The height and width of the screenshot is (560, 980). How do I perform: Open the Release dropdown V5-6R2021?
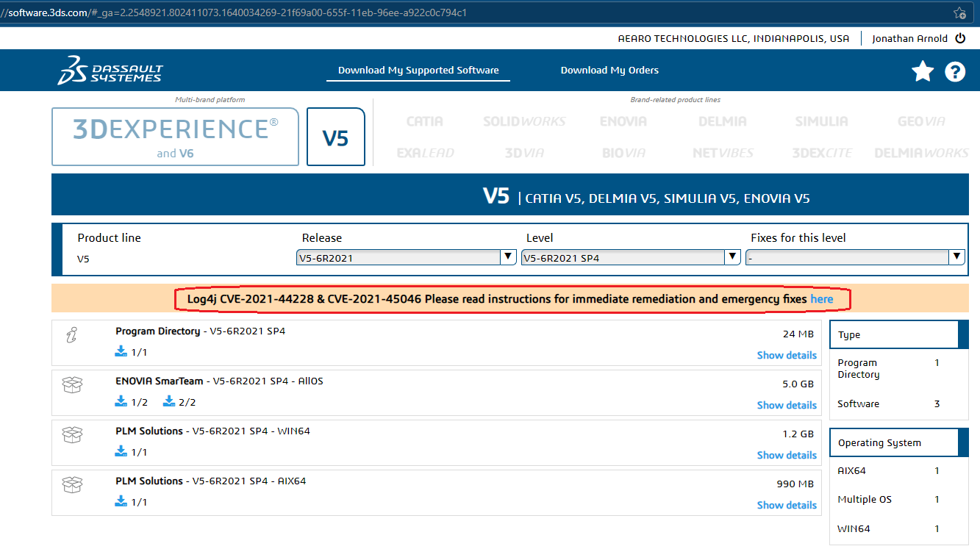(406, 257)
